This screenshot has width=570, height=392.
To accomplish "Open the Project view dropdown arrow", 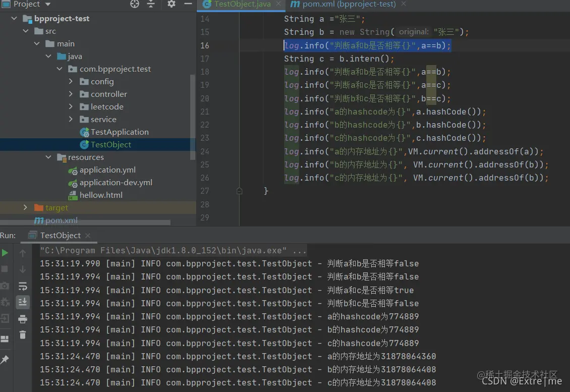I will pyautogui.click(x=47, y=5).
